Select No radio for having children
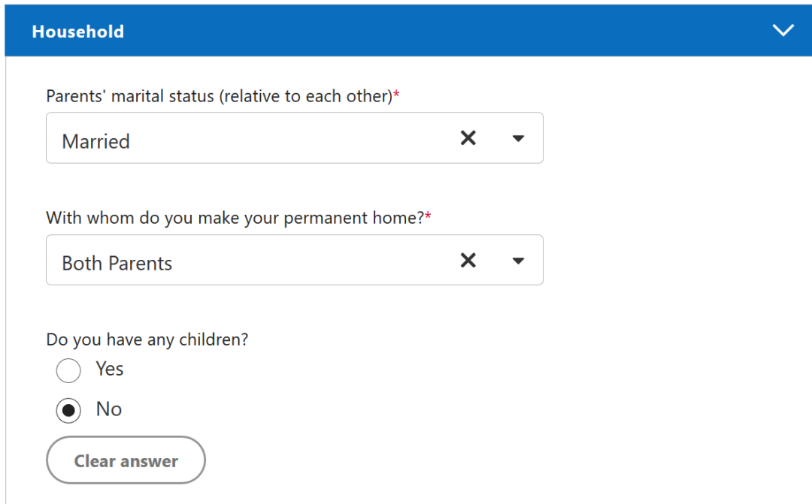The width and height of the screenshot is (812, 504). click(x=68, y=410)
